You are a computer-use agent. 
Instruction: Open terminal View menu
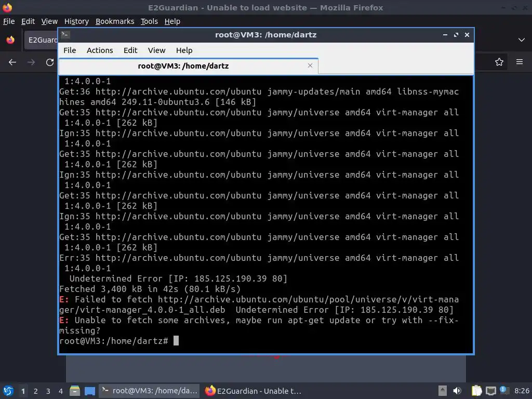pos(156,50)
